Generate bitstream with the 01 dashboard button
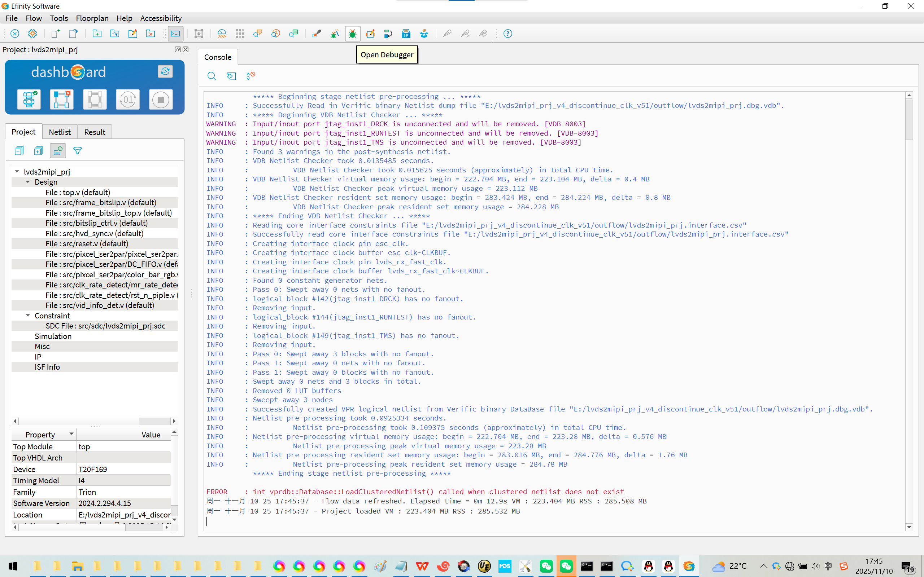924x577 pixels. (127, 100)
